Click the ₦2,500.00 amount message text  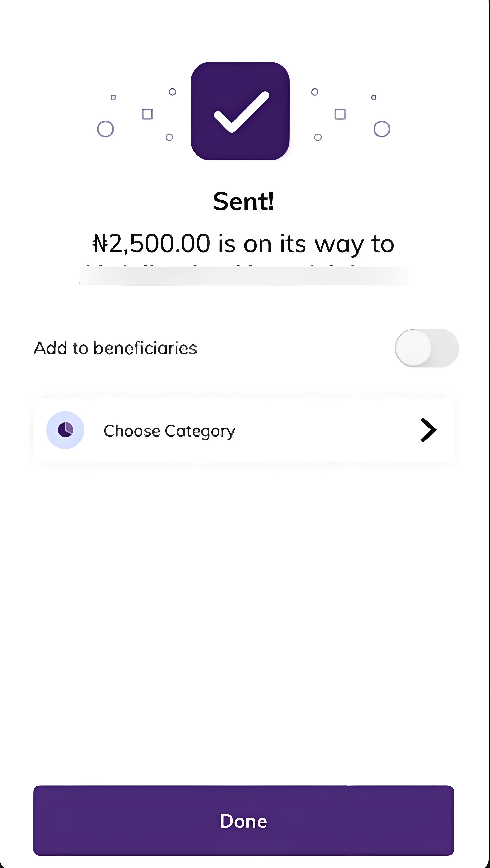[x=243, y=244]
